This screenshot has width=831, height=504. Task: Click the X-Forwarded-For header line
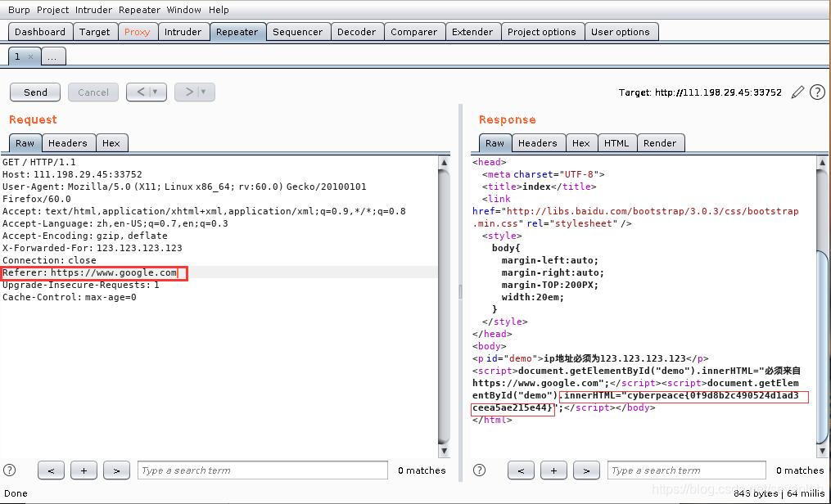(93, 248)
